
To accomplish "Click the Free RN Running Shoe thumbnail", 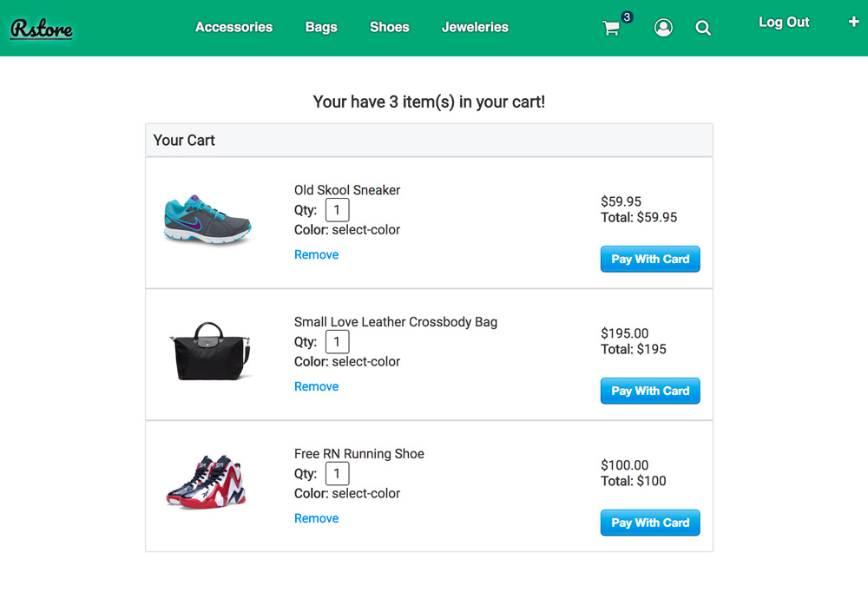I will 207,482.
